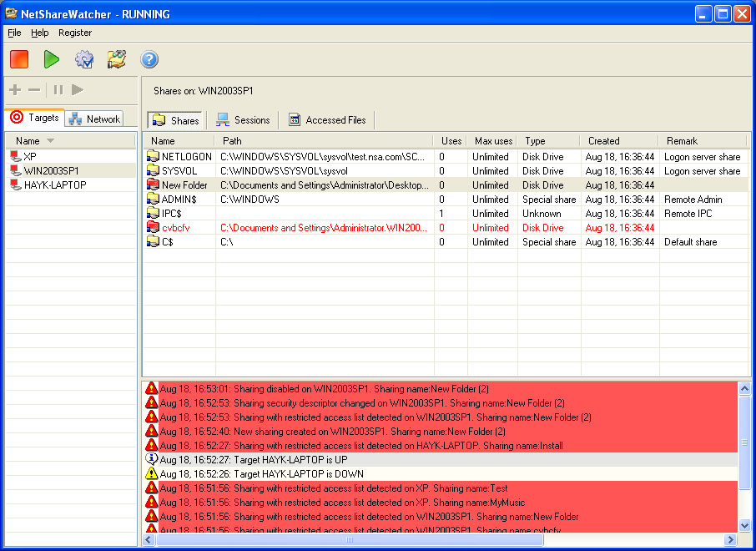Screen dimensions: 756x551
Task: Select the log entry 'Sharing name:Install'
Action: (441, 445)
